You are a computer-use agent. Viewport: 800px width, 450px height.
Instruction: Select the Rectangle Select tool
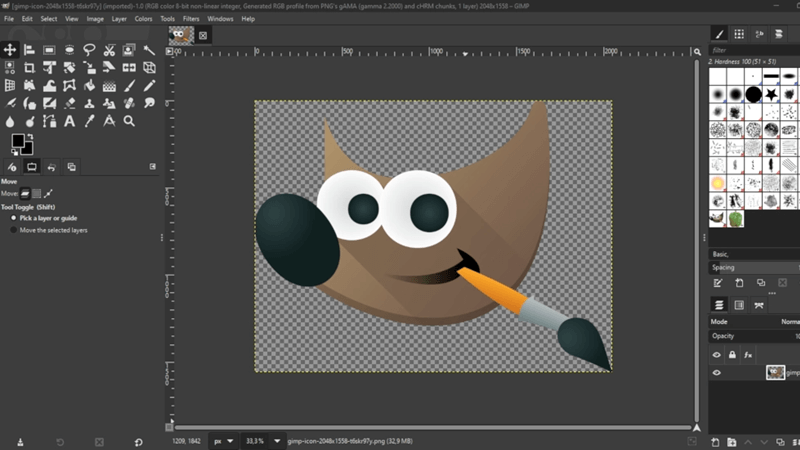(x=49, y=49)
